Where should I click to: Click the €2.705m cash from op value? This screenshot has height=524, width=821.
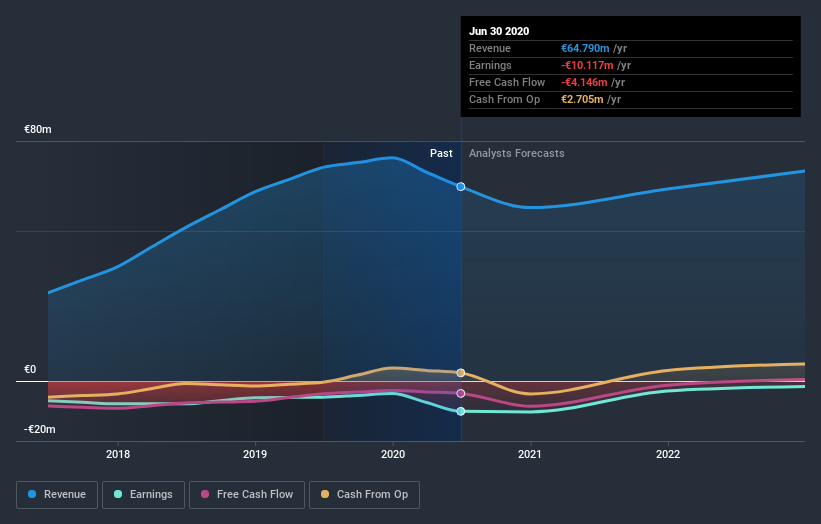tap(582, 99)
